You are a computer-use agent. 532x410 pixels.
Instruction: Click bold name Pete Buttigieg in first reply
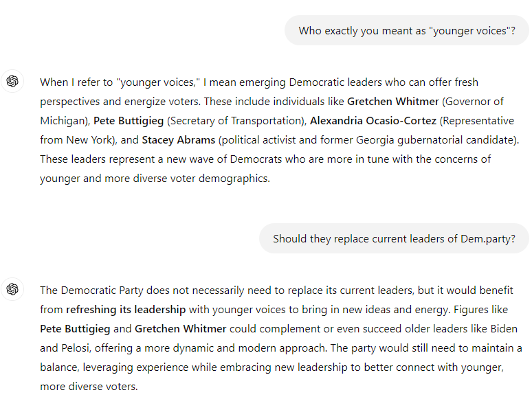click(129, 121)
